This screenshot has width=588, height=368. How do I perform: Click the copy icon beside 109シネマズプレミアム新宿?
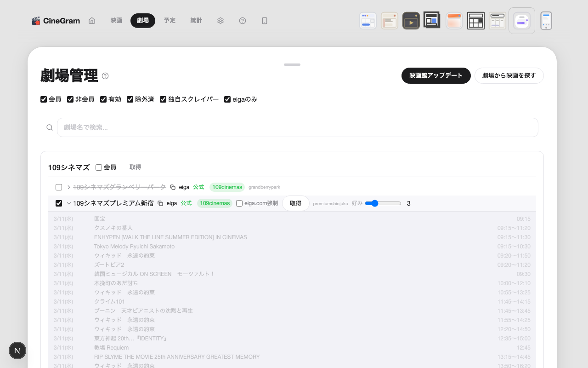[160, 203]
